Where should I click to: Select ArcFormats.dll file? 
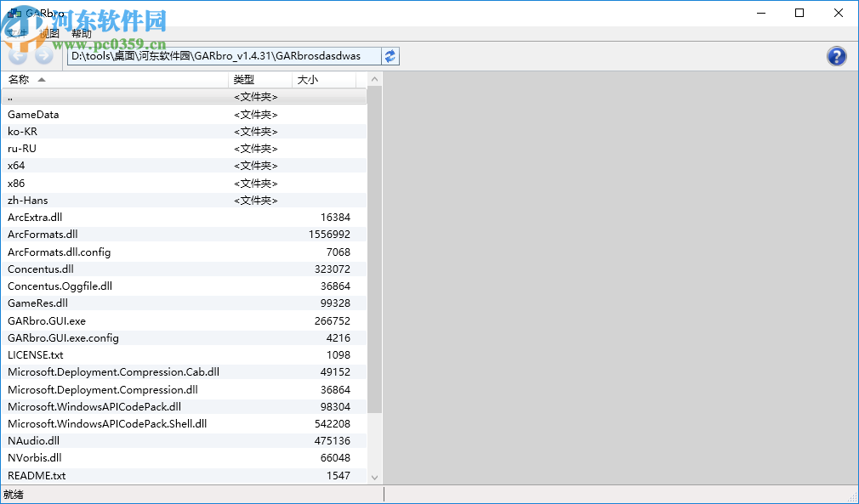coord(184,235)
